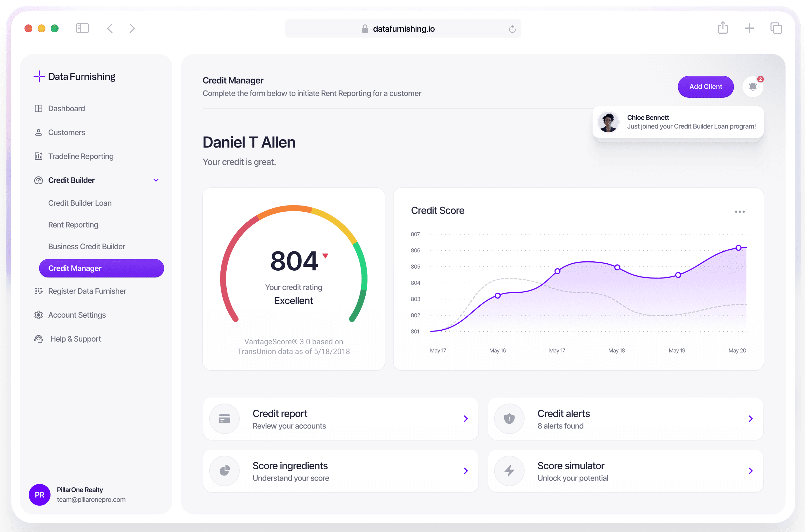Select the May 16 chart data point
This screenshot has width=805, height=532.
[x=498, y=295]
